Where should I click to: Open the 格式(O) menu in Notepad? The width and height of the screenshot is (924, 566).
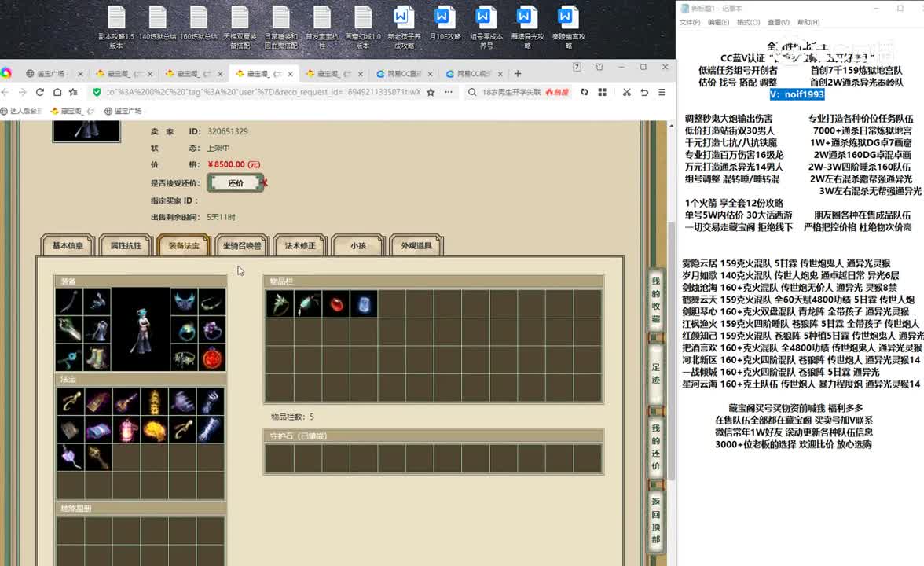coord(748,22)
